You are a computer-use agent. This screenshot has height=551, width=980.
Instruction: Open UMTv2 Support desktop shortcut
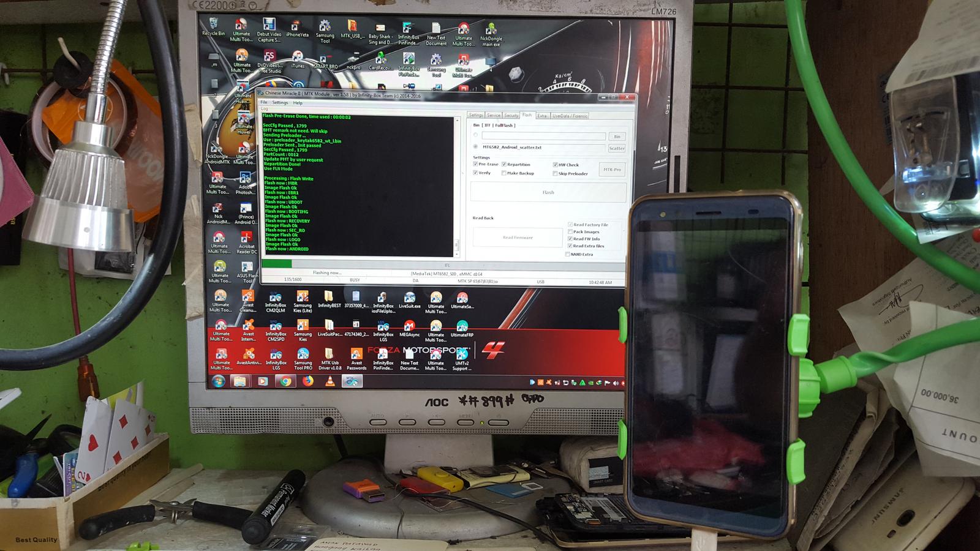[x=462, y=360]
